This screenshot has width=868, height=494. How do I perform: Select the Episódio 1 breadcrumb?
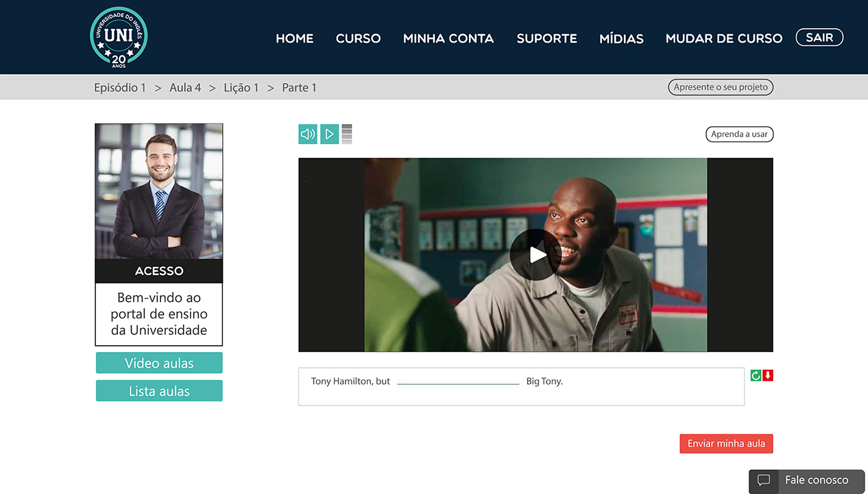point(120,88)
